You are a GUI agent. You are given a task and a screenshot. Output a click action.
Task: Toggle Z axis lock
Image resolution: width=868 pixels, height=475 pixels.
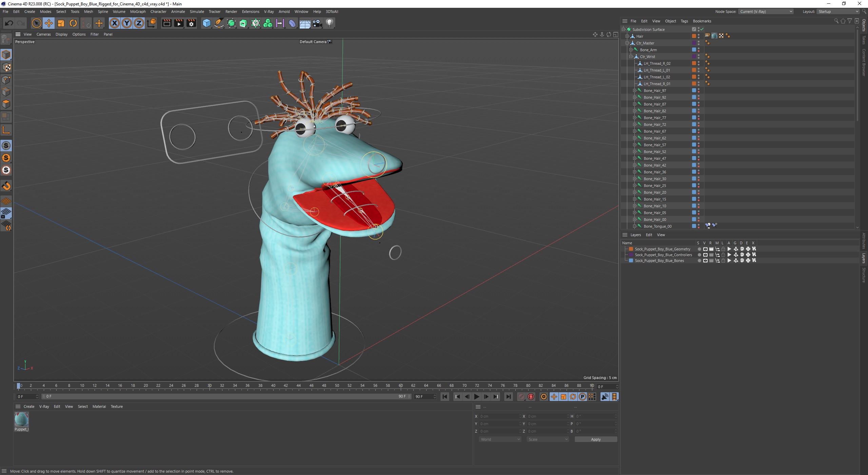[139, 23]
